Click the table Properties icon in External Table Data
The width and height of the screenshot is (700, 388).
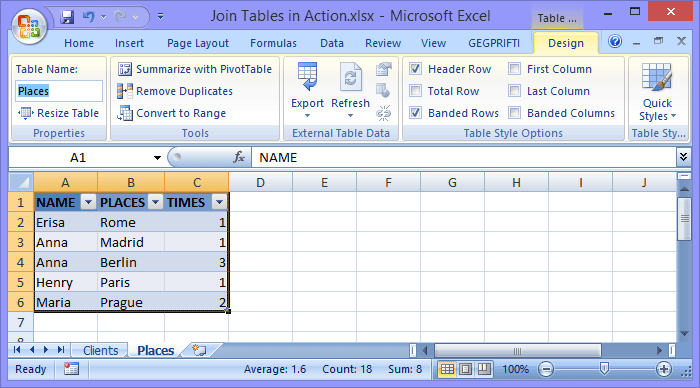coord(383,69)
